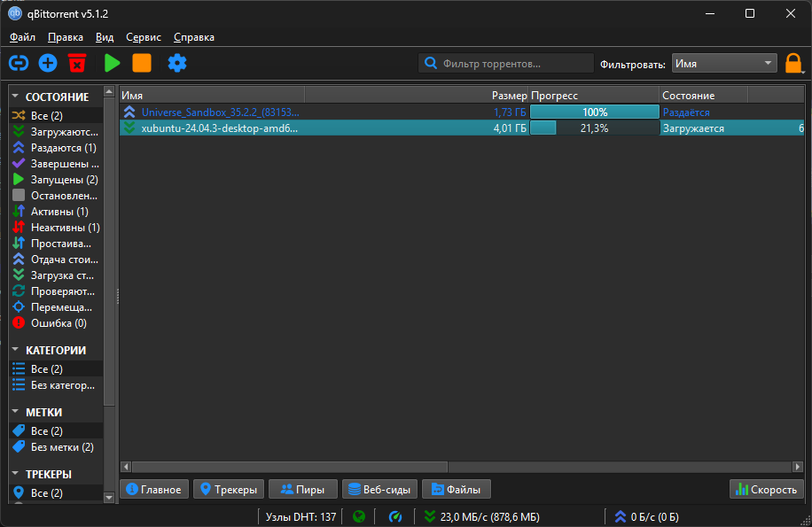Collapse the КАТЕГОРИИ section
This screenshot has height=527, width=812.
point(15,350)
